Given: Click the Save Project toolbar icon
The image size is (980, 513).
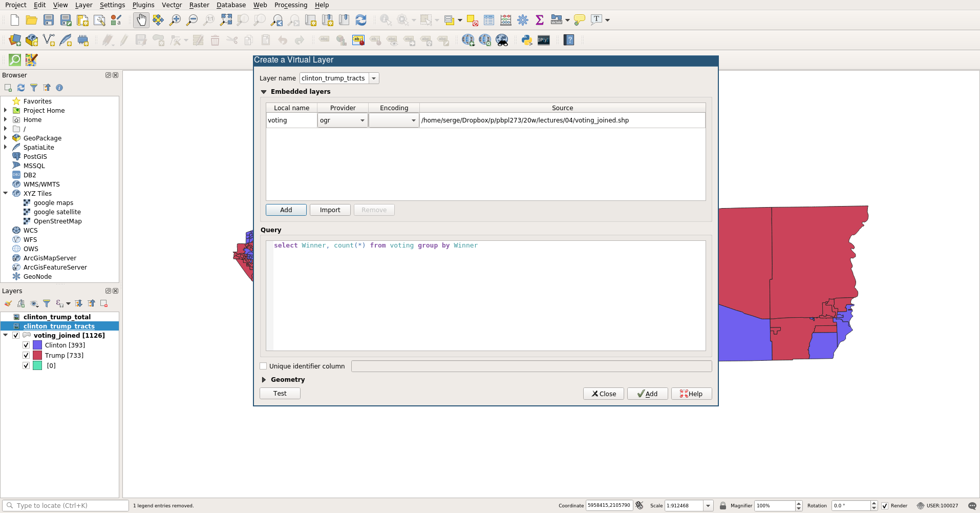Looking at the screenshot, I should (49, 20).
